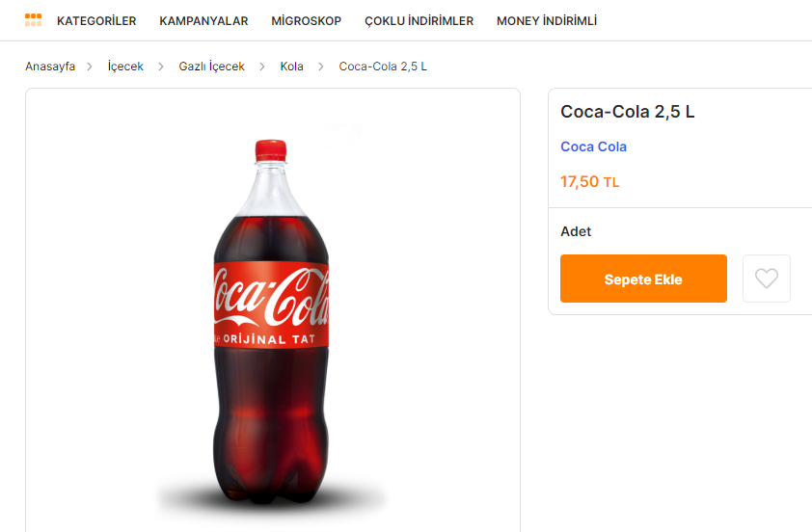
Task: Go to the Kola breadcrumb category
Action: click(291, 66)
